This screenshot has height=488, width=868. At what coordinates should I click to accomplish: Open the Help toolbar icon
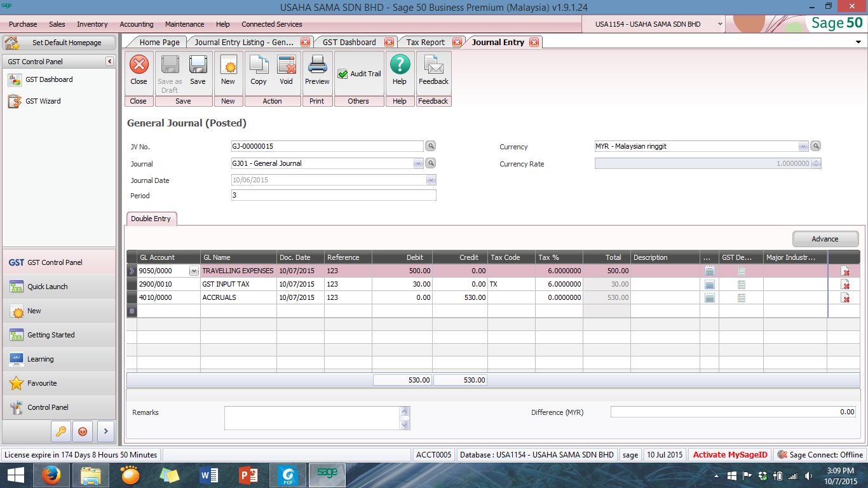coord(400,70)
